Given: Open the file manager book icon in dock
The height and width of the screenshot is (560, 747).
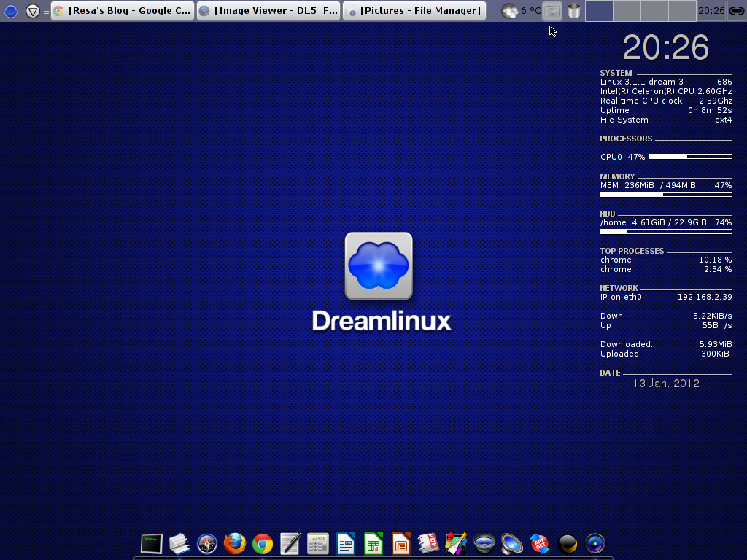Looking at the screenshot, I should (179, 544).
